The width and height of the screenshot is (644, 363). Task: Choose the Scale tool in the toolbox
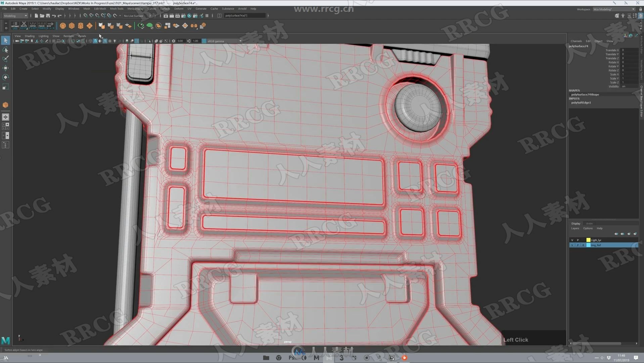(5, 87)
